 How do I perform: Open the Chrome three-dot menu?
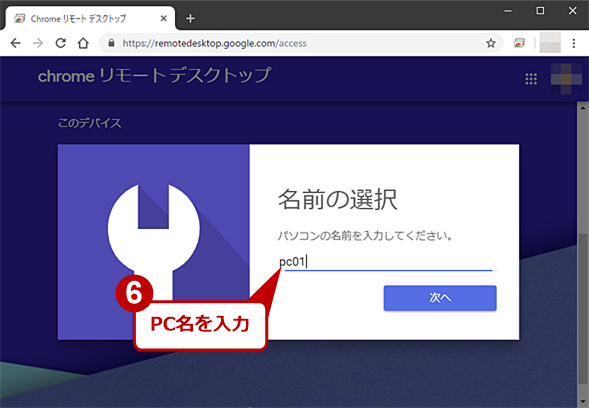coord(574,43)
